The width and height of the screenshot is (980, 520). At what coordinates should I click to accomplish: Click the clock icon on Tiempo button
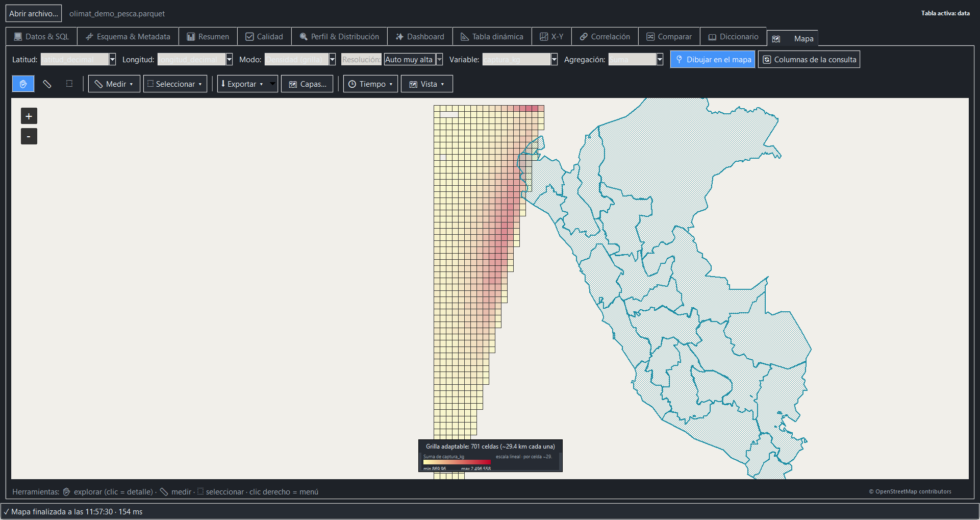coord(352,84)
